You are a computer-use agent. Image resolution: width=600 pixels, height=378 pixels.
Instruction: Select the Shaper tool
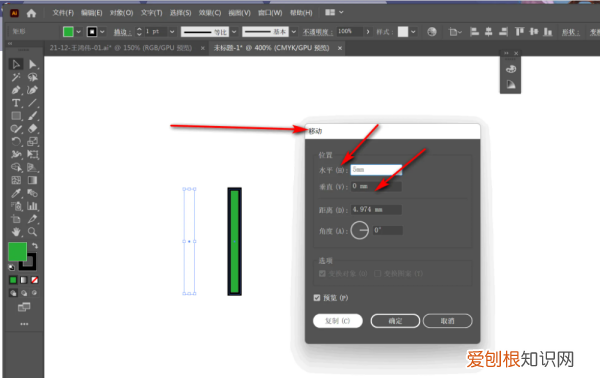pos(16,129)
